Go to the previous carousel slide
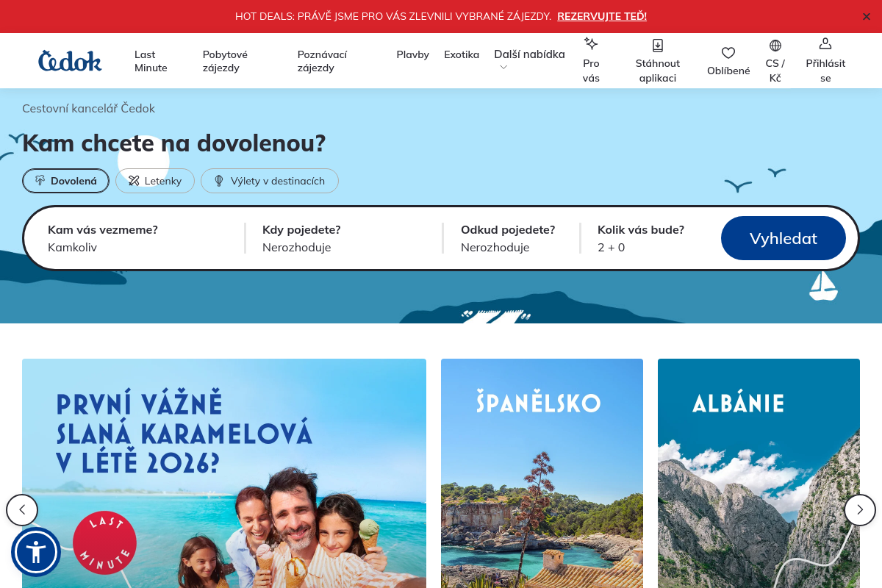882x588 pixels. click(22, 509)
